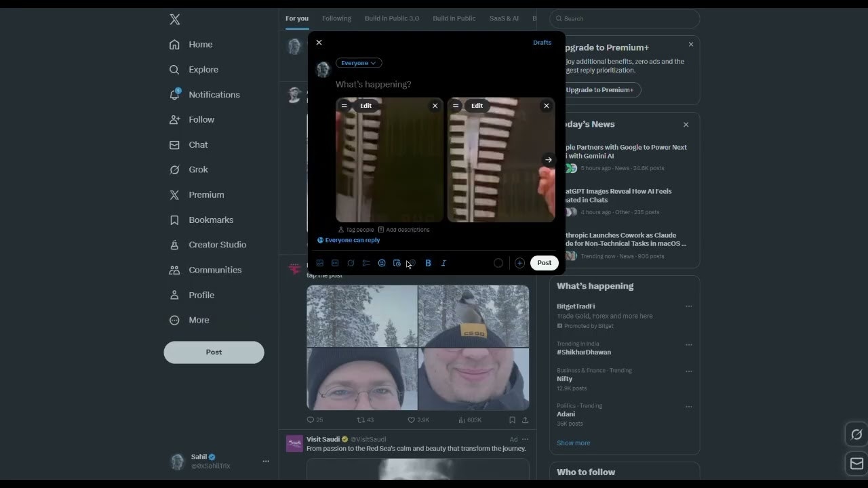Viewport: 868px width, 488px height.
Task: Click Tag people under images
Action: point(356,230)
